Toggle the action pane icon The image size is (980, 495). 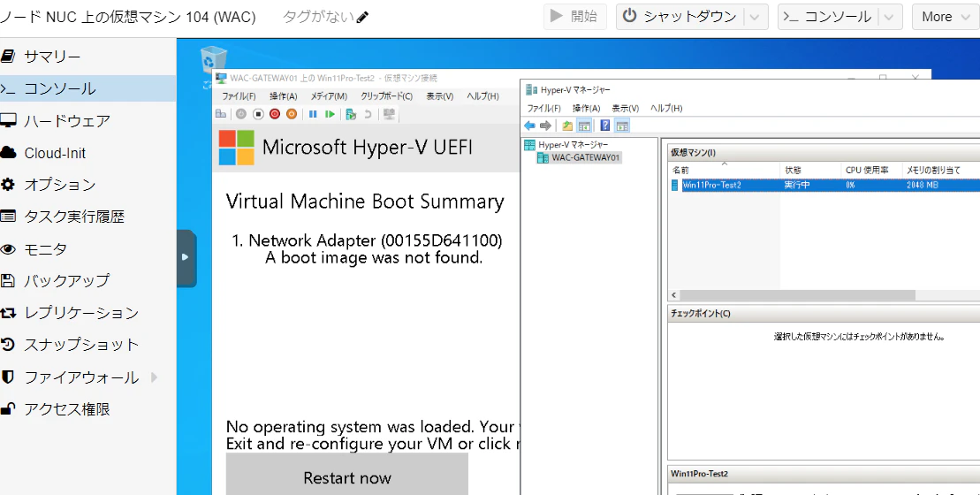[x=622, y=126]
